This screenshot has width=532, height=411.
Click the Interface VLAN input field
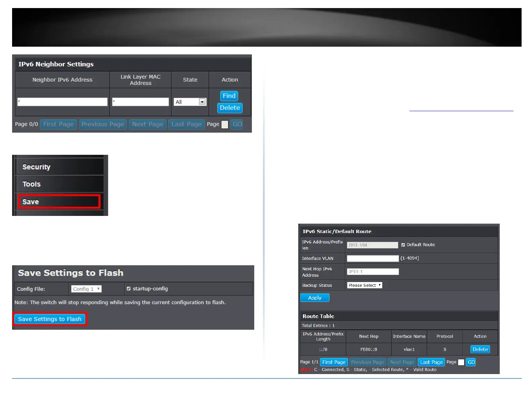click(373, 259)
